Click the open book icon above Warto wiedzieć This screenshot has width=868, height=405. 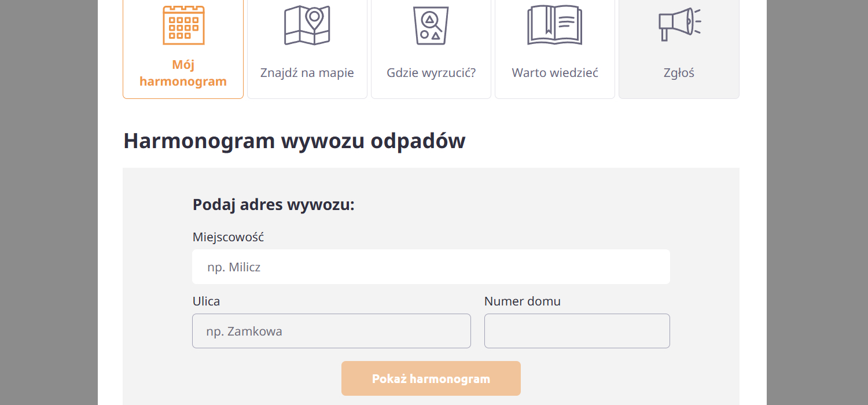[554, 24]
